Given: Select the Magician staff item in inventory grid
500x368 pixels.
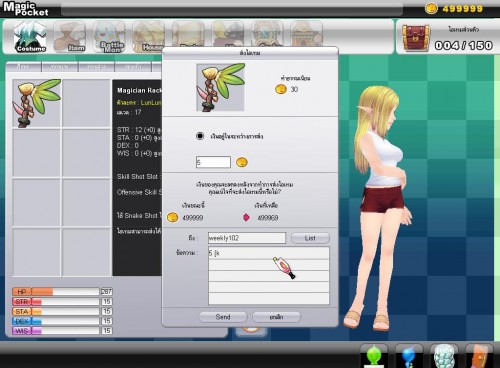Looking at the screenshot, I should [x=37, y=103].
